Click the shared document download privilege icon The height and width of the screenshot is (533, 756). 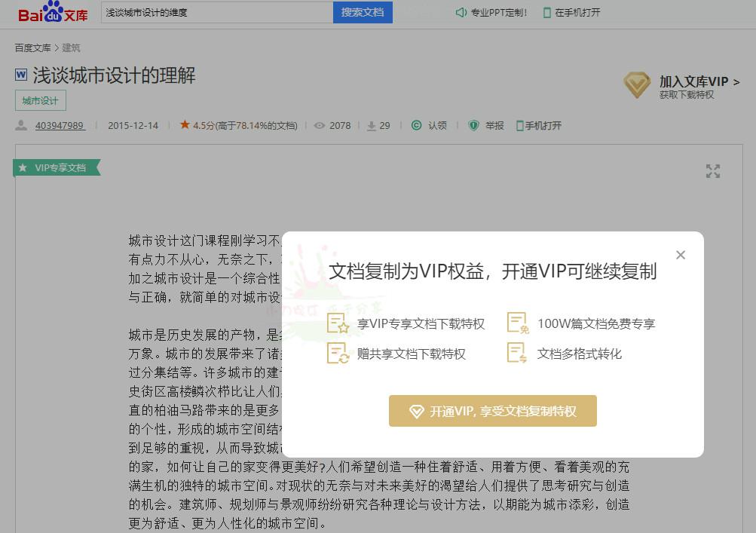tap(338, 354)
